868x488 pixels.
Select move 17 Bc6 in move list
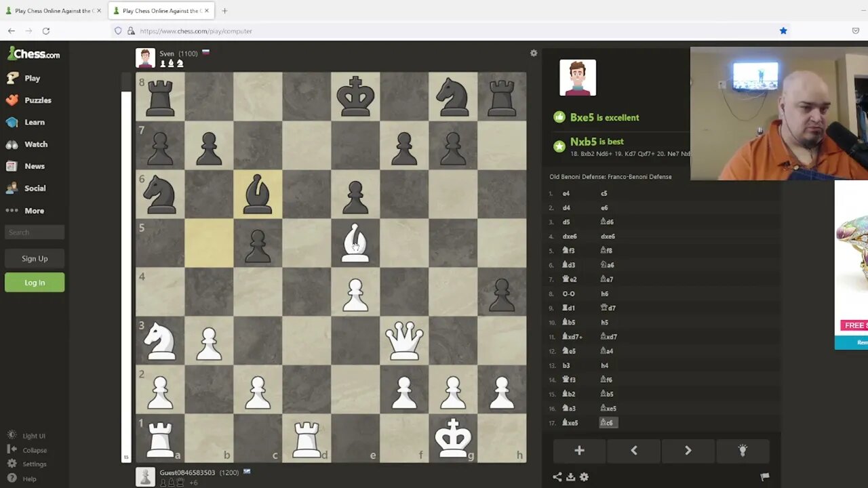608,423
